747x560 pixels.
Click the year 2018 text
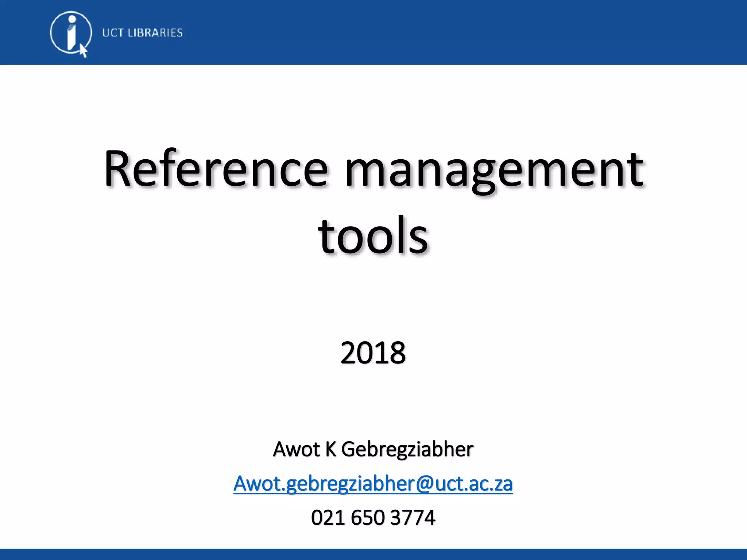point(373,353)
